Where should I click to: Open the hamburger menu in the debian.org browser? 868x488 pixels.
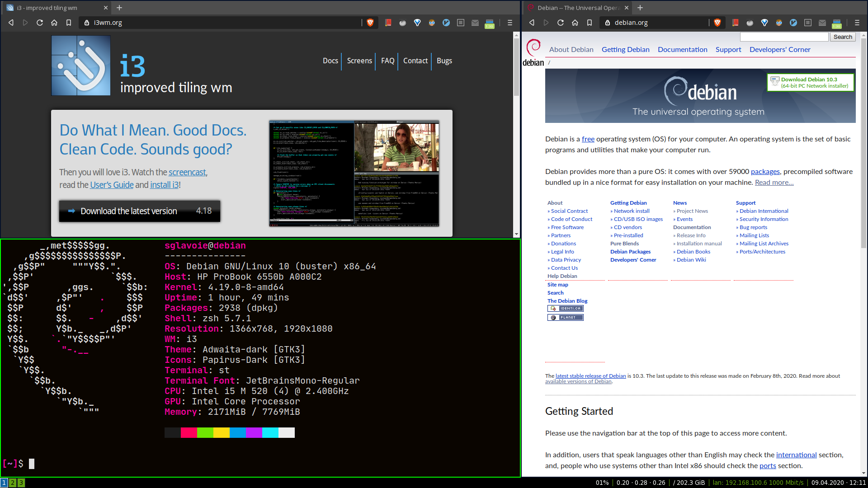857,23
